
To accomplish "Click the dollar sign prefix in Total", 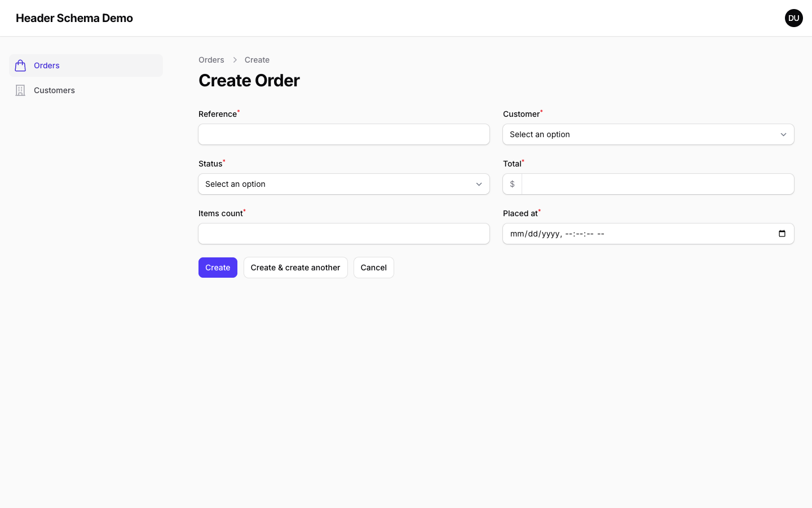I will click(512, 184).
